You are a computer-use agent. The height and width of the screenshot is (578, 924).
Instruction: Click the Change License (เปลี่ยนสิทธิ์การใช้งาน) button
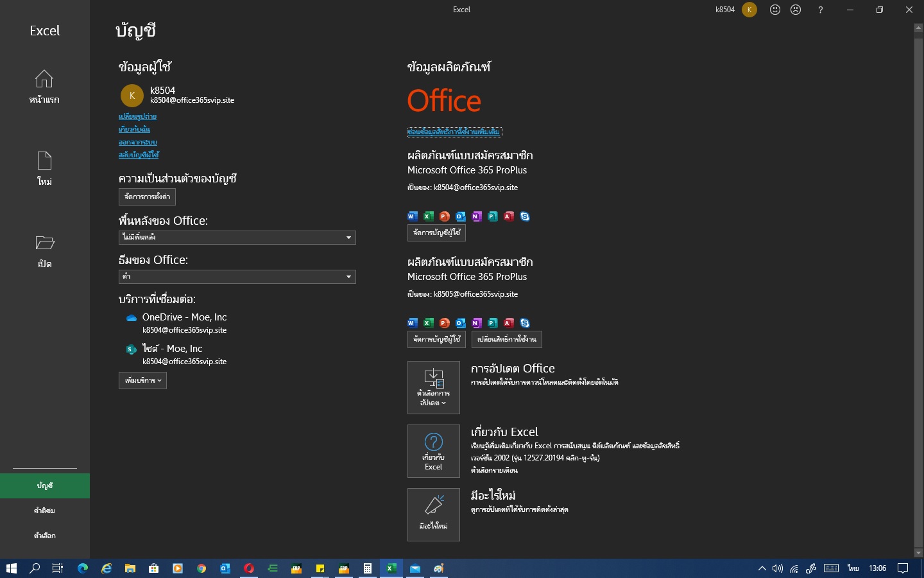click(x=507, y=339)
